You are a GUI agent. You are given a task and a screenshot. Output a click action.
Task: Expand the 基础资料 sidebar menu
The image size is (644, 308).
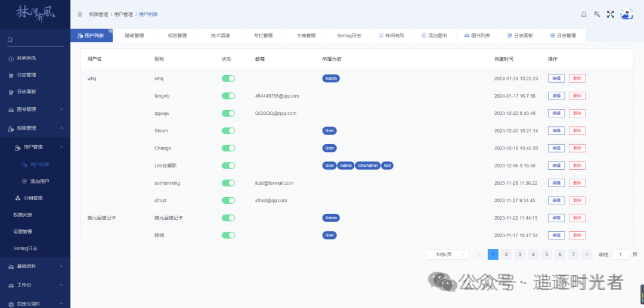pyautogui.click(x=35, y=266)
